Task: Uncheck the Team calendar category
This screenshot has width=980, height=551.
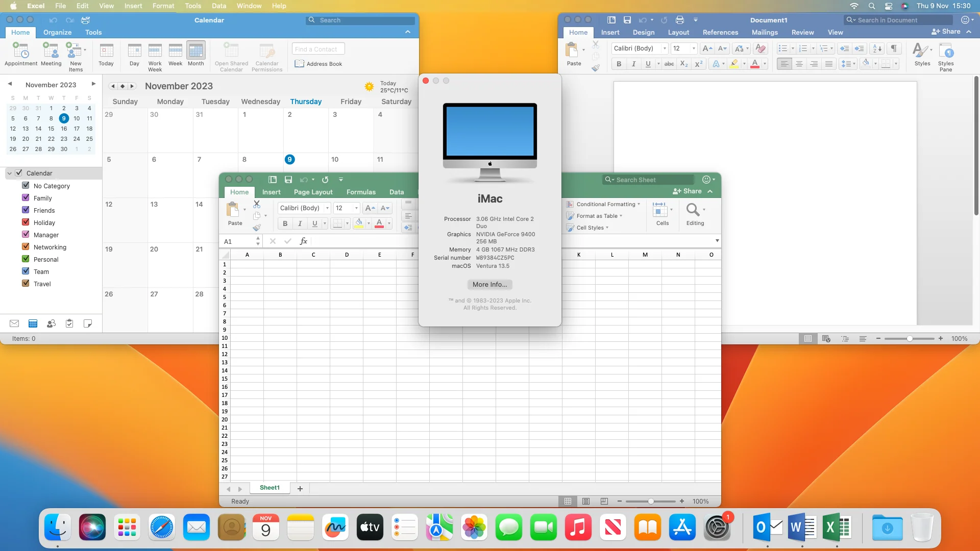Action: point(26,271)
